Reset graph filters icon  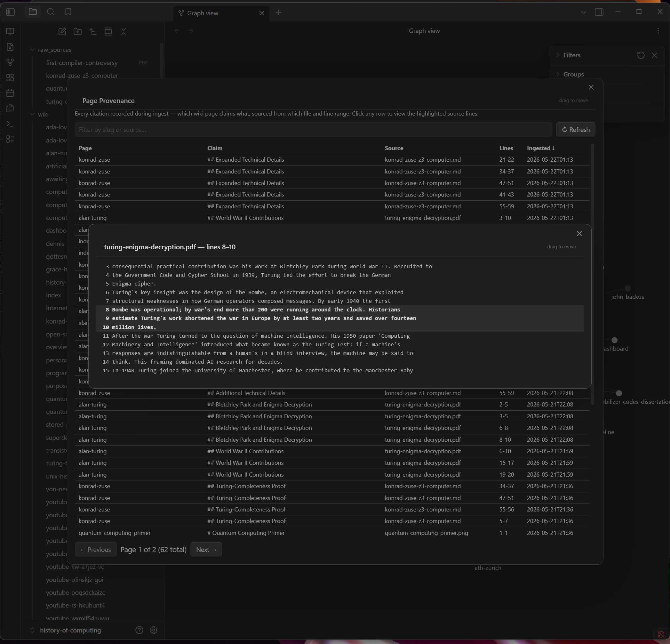click(641, 55)
